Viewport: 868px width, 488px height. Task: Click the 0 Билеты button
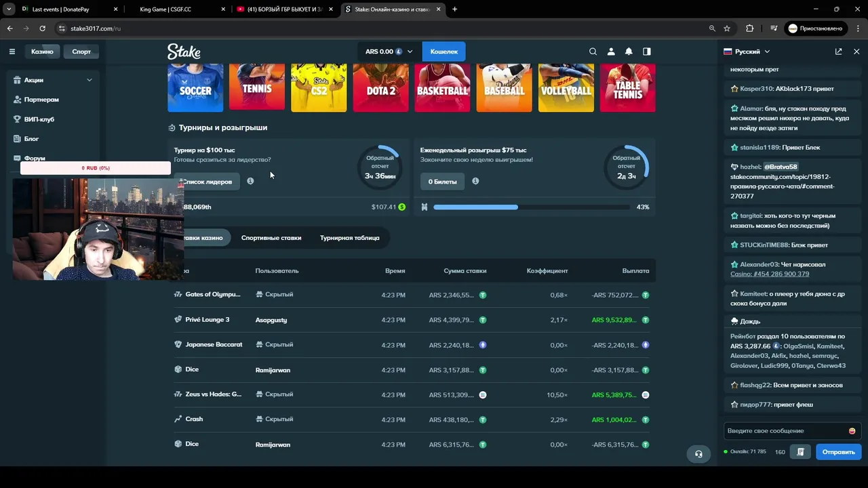(443, 182)
